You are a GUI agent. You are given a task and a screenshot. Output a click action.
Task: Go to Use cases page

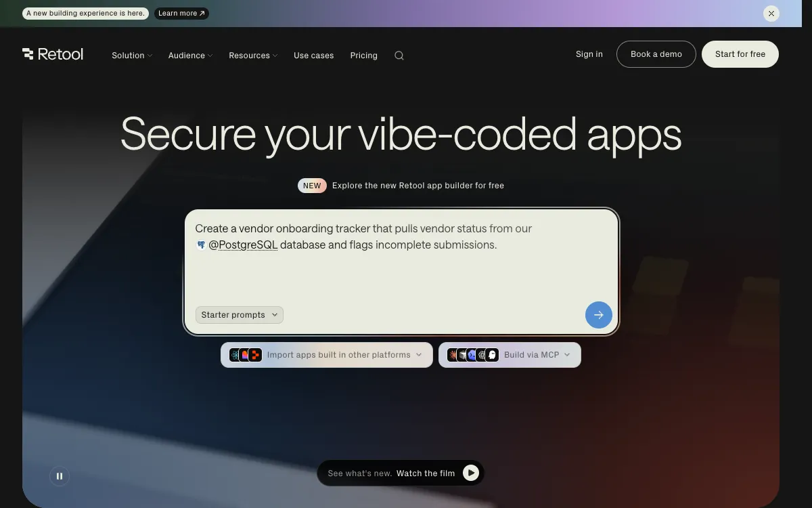pos(313,56)
